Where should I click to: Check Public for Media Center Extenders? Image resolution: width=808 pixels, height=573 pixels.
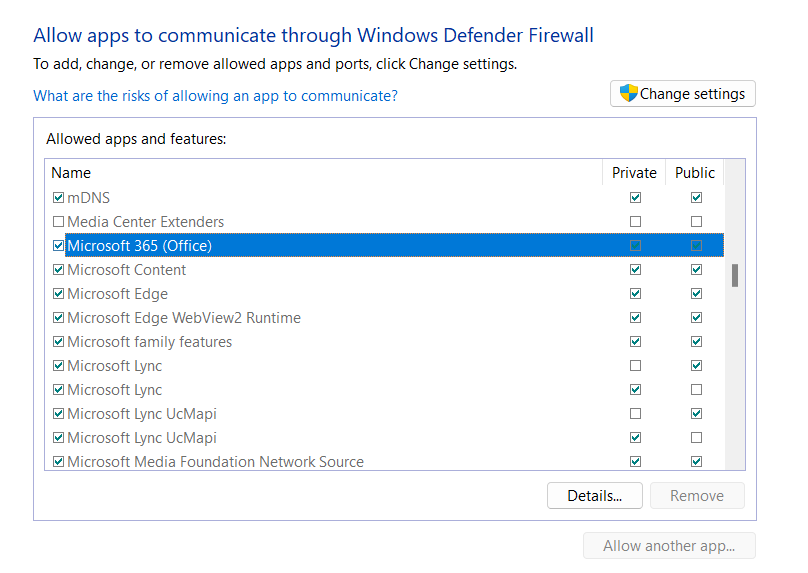[x=696, y=222]
